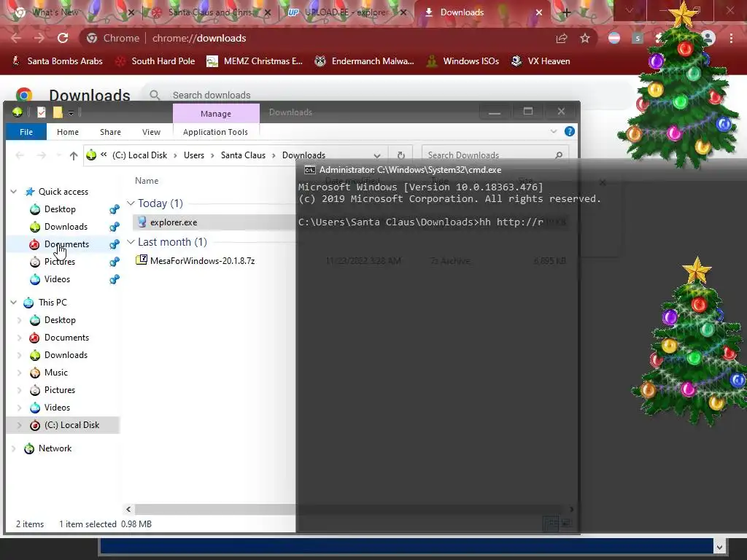This screenshot has width=747, height=560.
Task: Select the Santa Claus breadcrumb
Action: coord(243,155)
